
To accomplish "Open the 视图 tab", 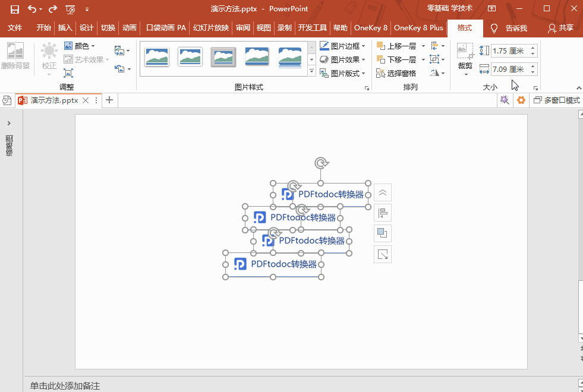I will (x=264, y=28).
